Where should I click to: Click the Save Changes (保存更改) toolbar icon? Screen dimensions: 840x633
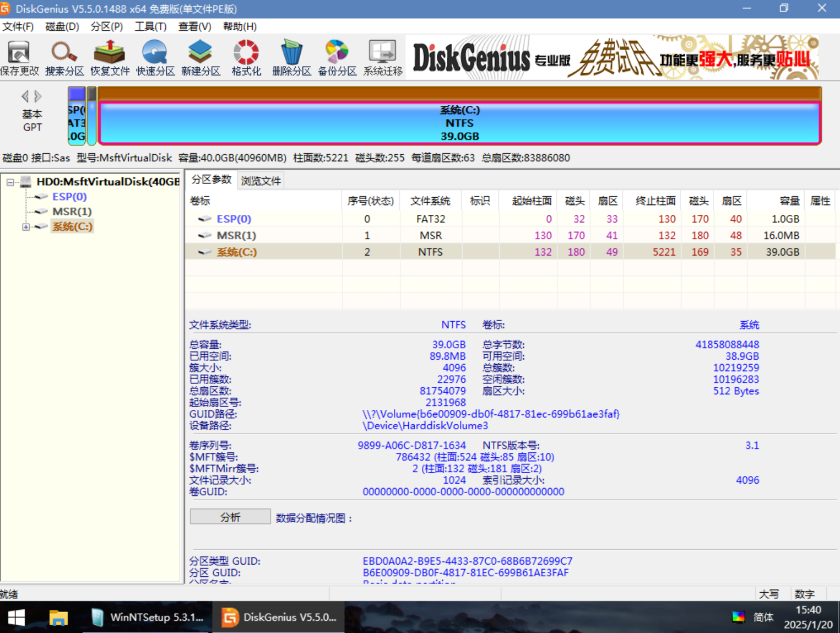(19, 58)
